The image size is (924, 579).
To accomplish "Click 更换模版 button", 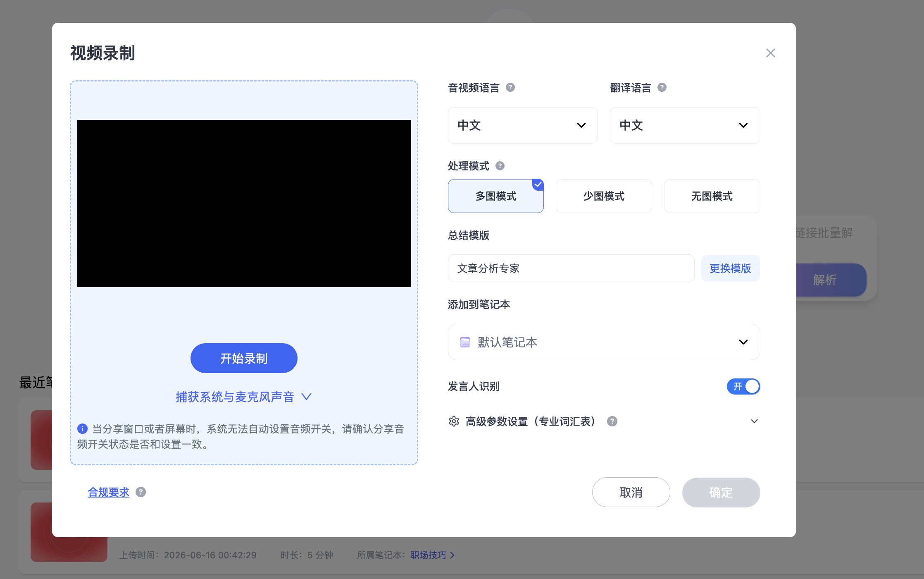I will point(730,268).
